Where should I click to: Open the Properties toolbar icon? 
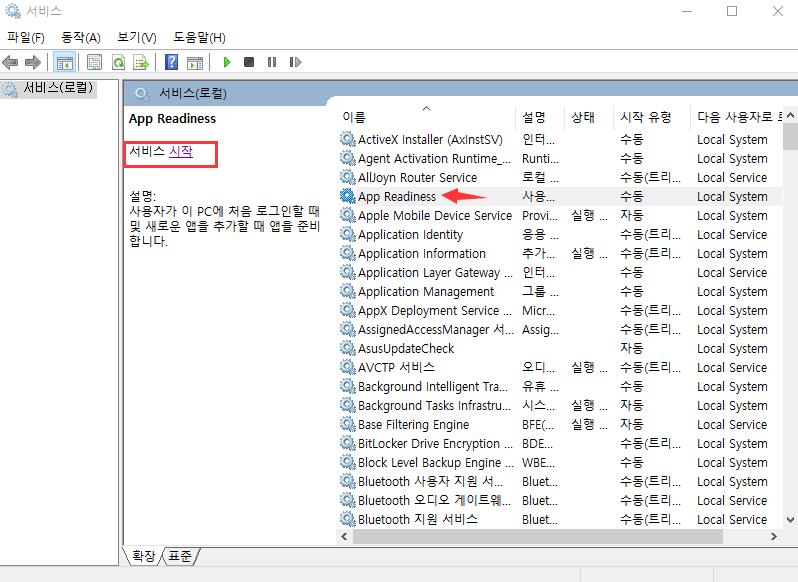point(94,63)
